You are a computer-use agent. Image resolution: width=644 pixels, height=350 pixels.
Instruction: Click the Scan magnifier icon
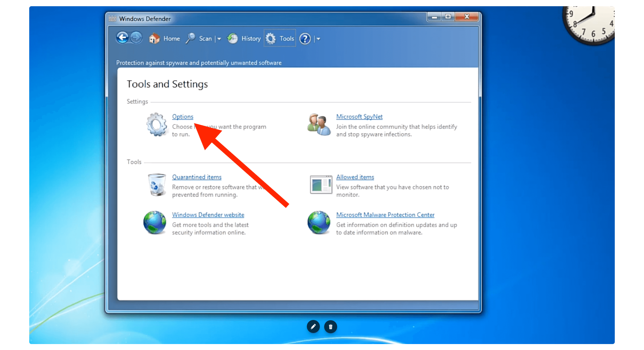190,38
